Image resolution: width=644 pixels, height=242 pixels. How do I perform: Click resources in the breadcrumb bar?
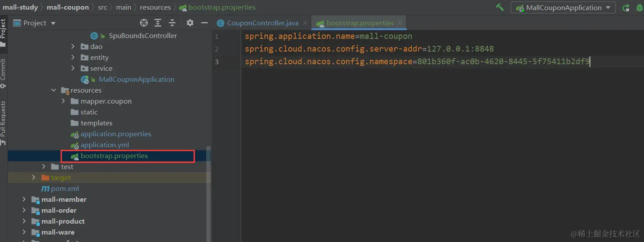point(155,7)
